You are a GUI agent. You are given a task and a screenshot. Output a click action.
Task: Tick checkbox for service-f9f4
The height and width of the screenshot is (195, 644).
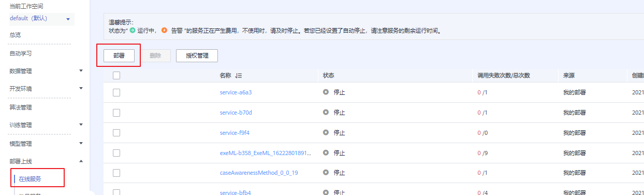tap(116, 133)
